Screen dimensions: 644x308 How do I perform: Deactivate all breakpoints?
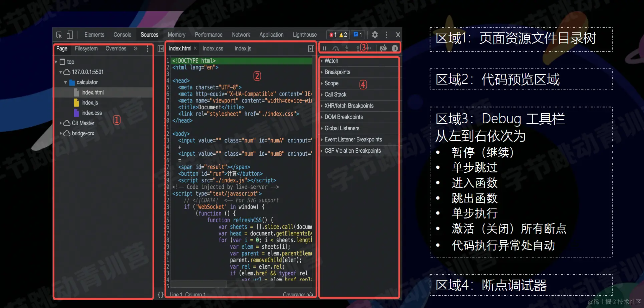point(383,48)
